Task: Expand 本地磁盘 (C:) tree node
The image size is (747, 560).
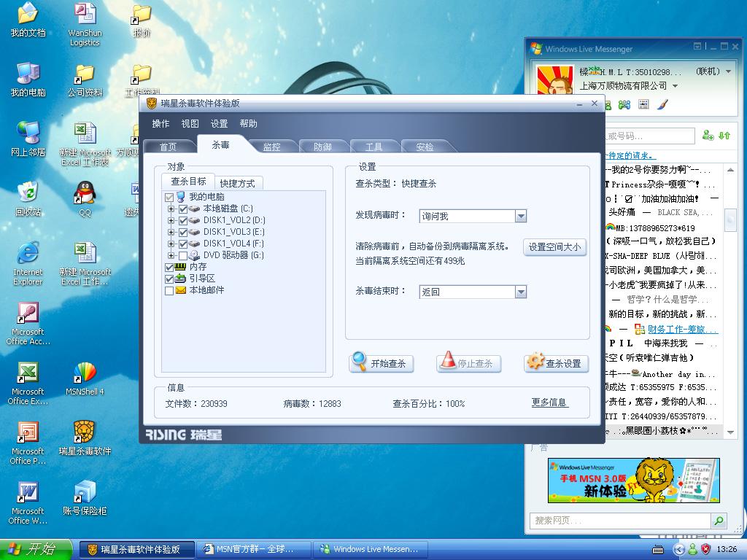Action: 171,209
